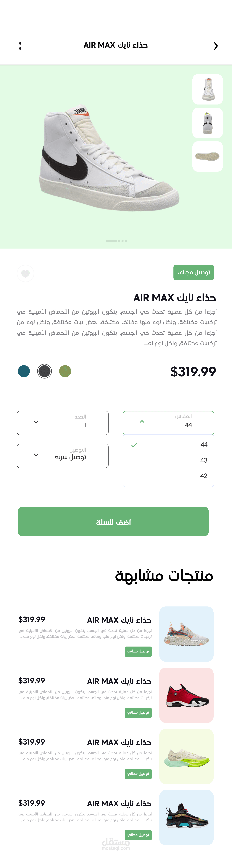Click the image carousel pagination dots
Screen dimensions: 232x868
116,241
